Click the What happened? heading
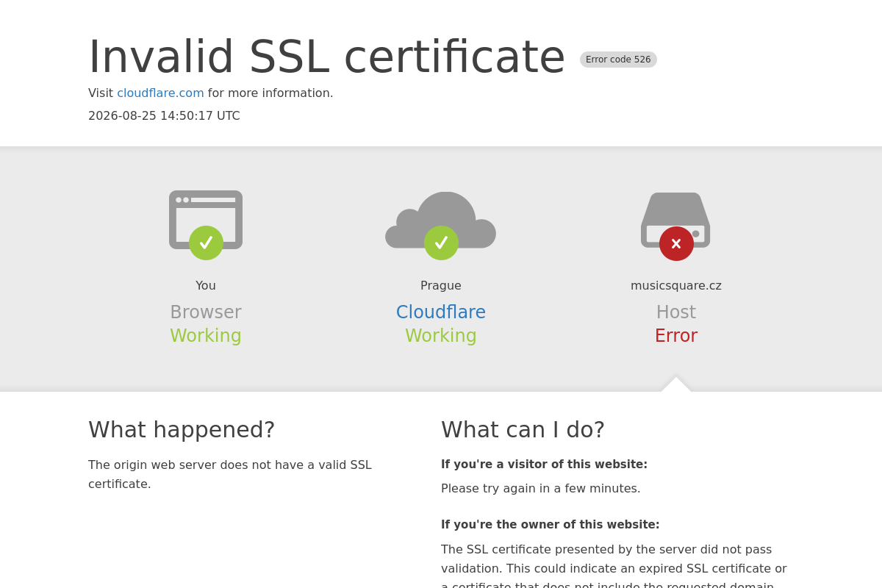This screenshot has height=588, width=882. click(x=182, y=430)
